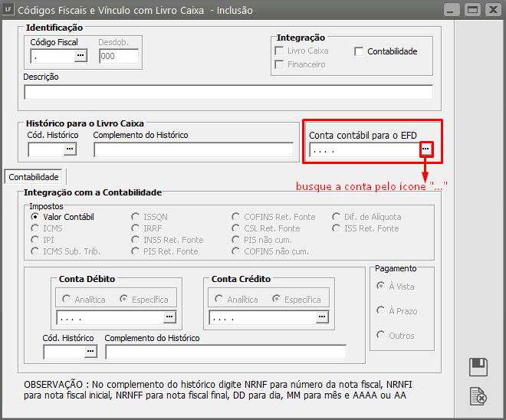Enable the Contabilidade integration checkbox
This screenshot has height=420, width=506.
point(360,51)
